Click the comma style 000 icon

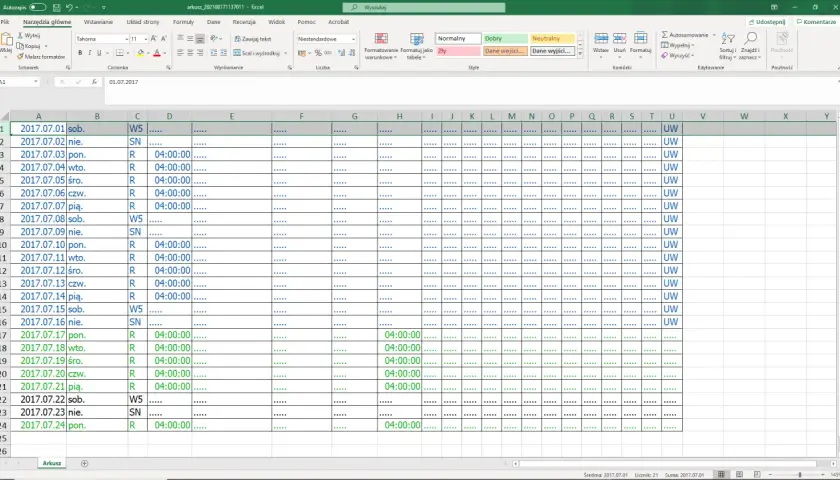328,53
